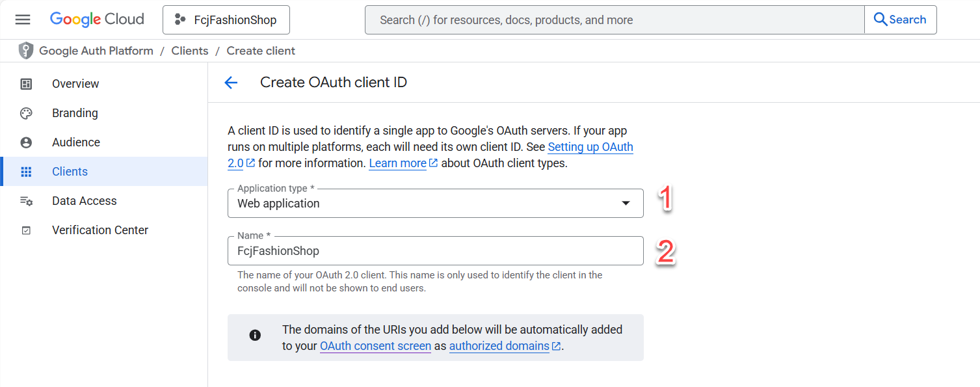Image resolution: width=980 pixels, height=387 pixels.
Task: Click the Branding palette icon
Action: click(x=26, y=113)
